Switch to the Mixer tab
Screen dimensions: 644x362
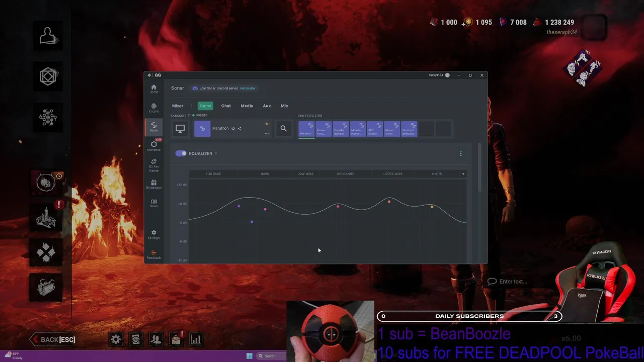[178, 106]
